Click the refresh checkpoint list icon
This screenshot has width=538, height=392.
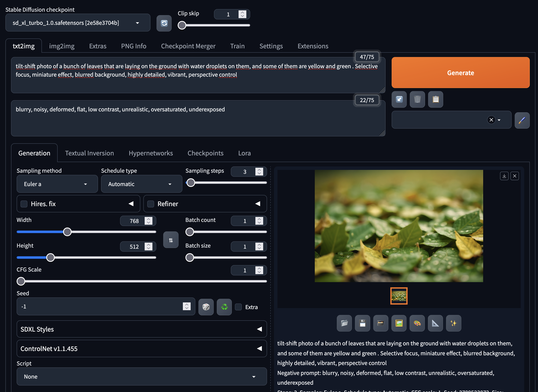coord(164,23)
